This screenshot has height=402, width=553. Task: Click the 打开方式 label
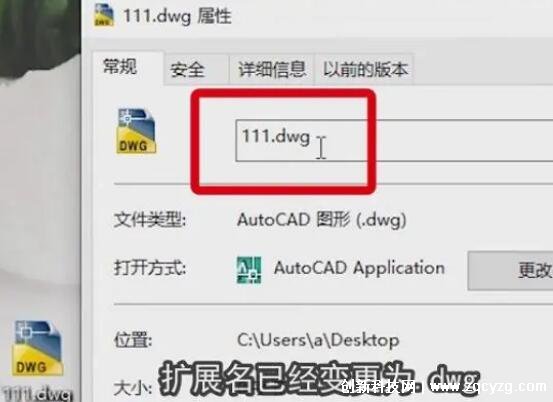point(150,268)
